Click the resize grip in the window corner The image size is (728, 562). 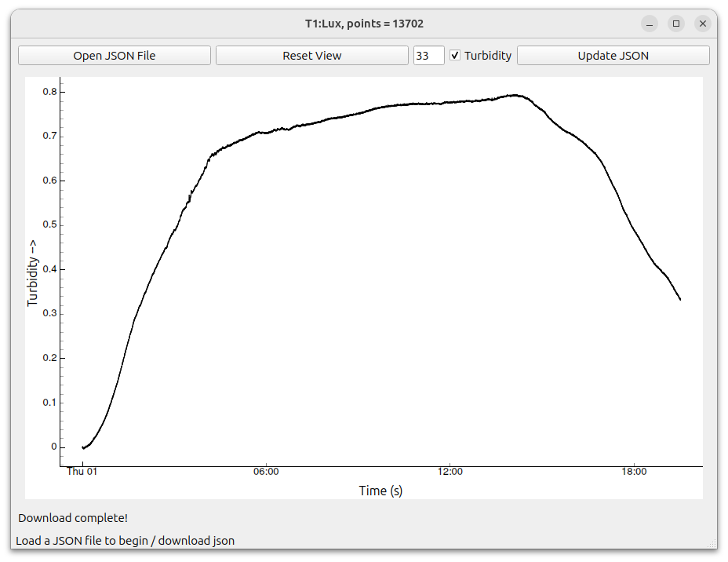click(x=711, y=543)
